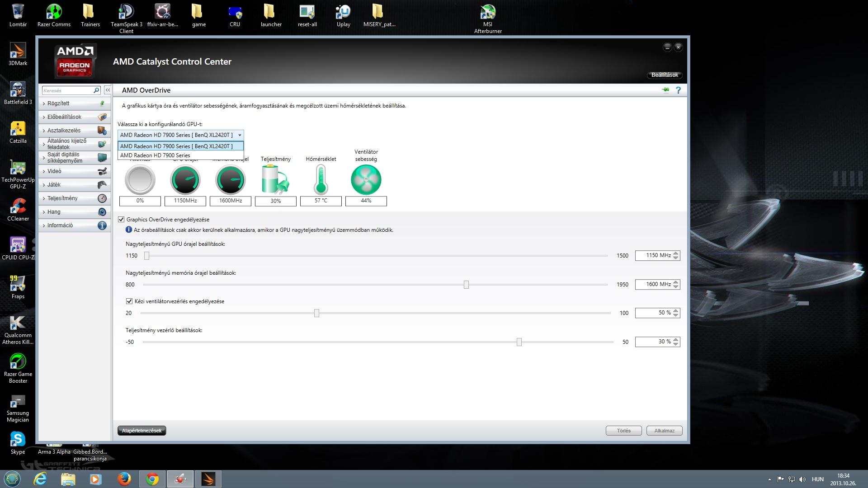Image resolution: width=868 pixels, height=488 pixels.
Task: Click the Információ blue info icon
Action: 102,225
